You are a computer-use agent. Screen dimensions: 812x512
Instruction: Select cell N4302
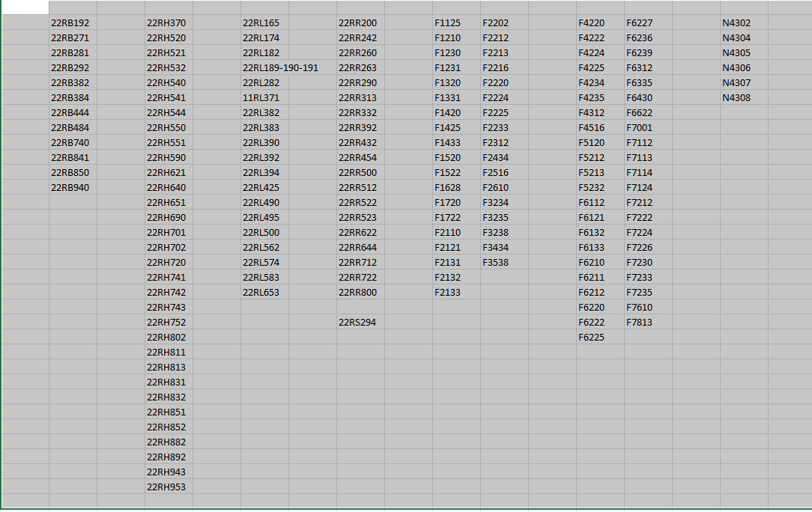[x=736, y=23]
